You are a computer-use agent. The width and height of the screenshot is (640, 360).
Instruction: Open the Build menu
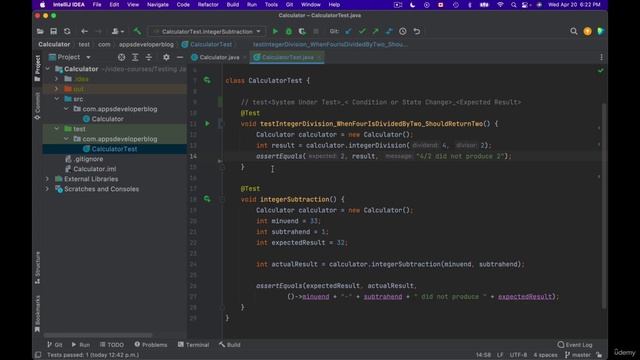233,5
